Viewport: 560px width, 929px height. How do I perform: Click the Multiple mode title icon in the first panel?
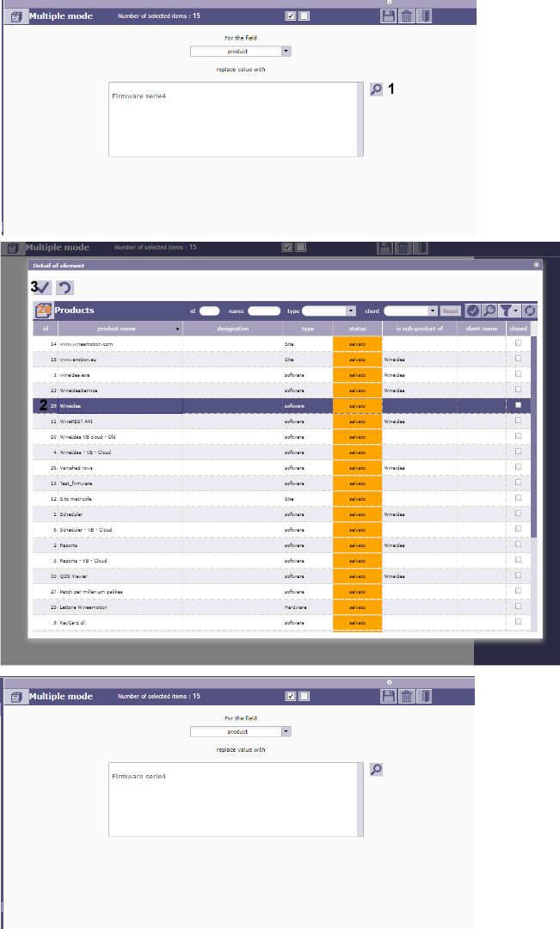(16, 16)
